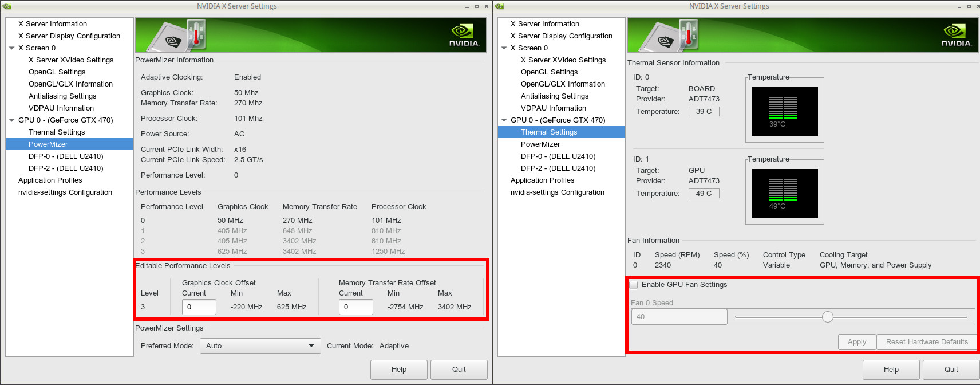Click the Fan 0 Speed value field

click(679, 317)
